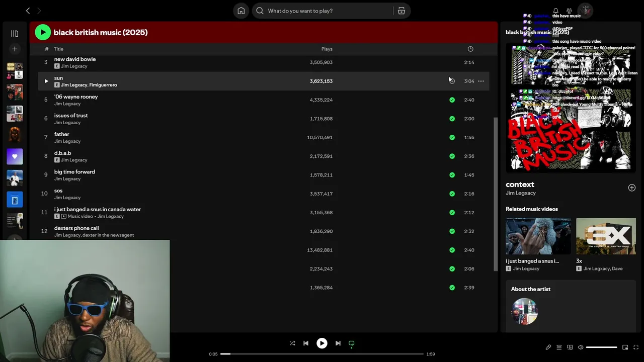The width and height of the screenshot is (644, 362).
Task: Select track 'd.b.a.b'
Action: (x=63, y=153)
